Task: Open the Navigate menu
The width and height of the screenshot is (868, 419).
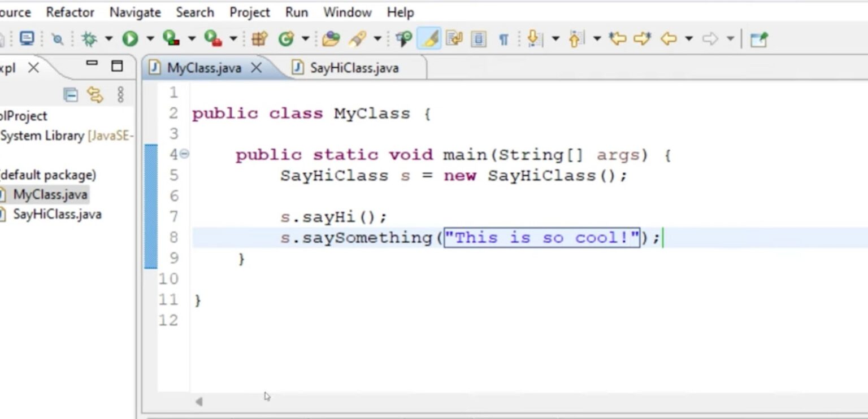Action: 134,12
